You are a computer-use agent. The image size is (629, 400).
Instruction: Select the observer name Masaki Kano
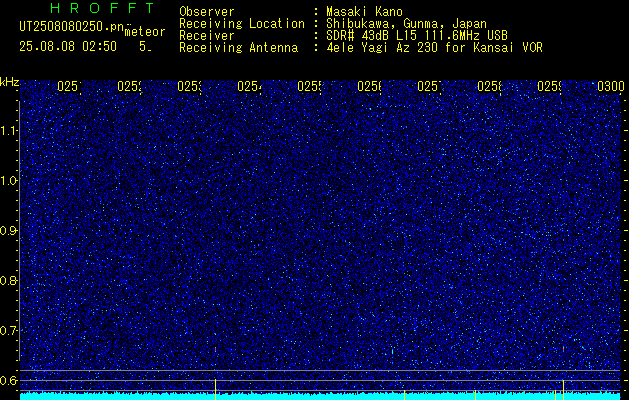coord(364,12)
